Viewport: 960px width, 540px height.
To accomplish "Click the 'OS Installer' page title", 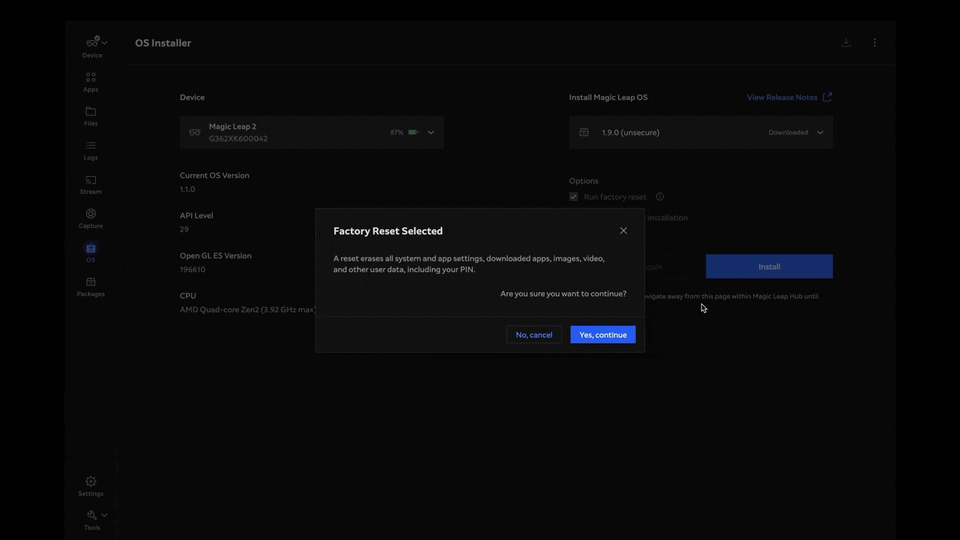I will tap(163, 43).
